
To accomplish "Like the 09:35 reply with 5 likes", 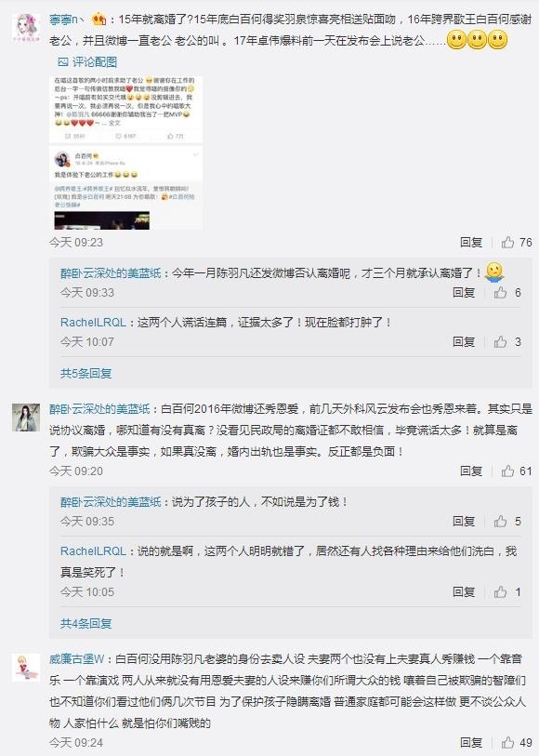I will pyautogui.click(x=507, y=521).
